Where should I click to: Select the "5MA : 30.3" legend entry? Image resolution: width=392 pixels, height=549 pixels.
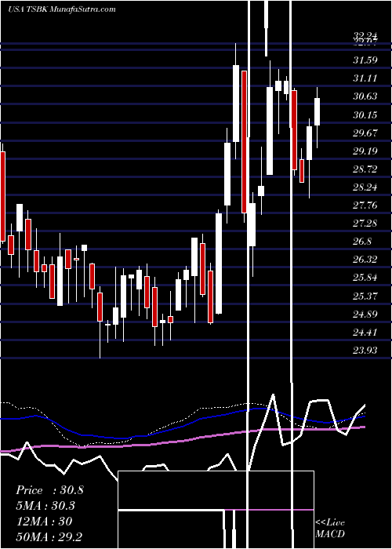click(x=45, y=506)
